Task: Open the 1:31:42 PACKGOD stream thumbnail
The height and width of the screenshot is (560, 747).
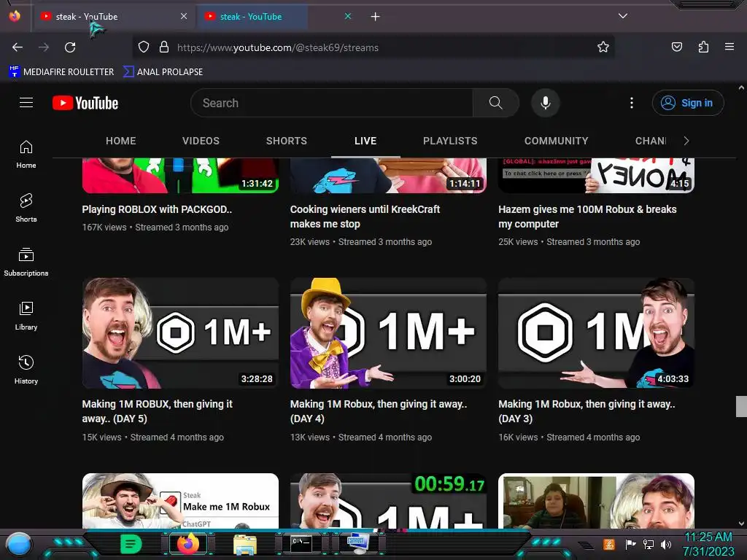Action: coord(180,175)
